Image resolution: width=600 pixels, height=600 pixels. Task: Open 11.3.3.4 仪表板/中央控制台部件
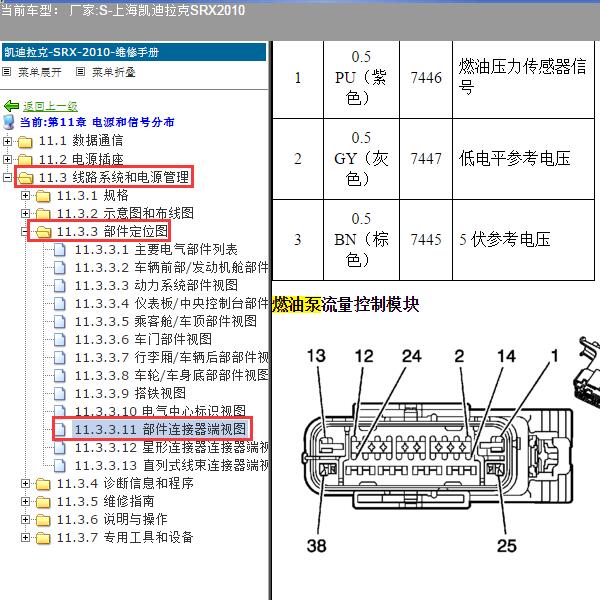tap(171, 303)
